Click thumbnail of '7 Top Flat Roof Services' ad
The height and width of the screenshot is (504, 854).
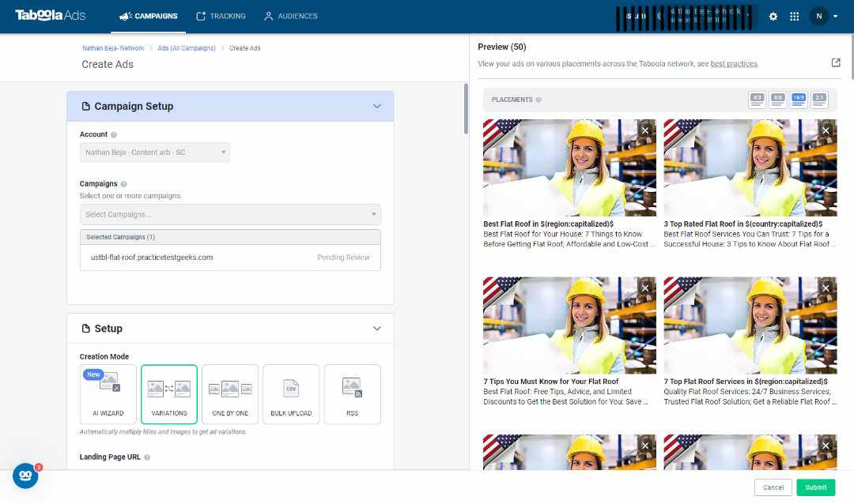pyautogui.click(x=750, y=325)
